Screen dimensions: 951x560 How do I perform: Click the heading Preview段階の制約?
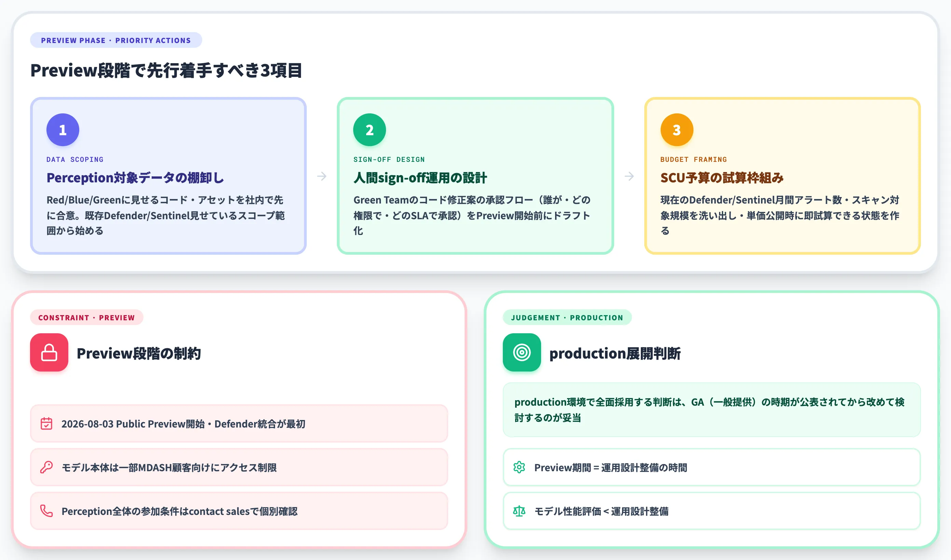(139, 353)
